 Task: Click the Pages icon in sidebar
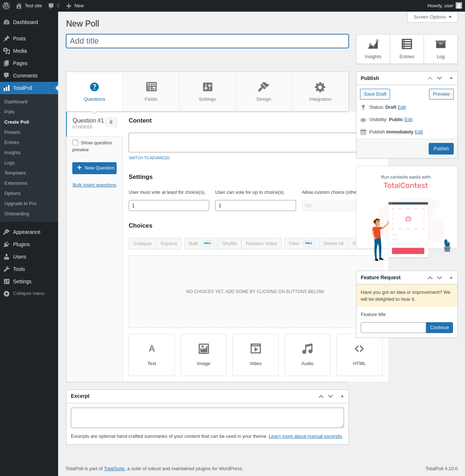pos(7,63)
